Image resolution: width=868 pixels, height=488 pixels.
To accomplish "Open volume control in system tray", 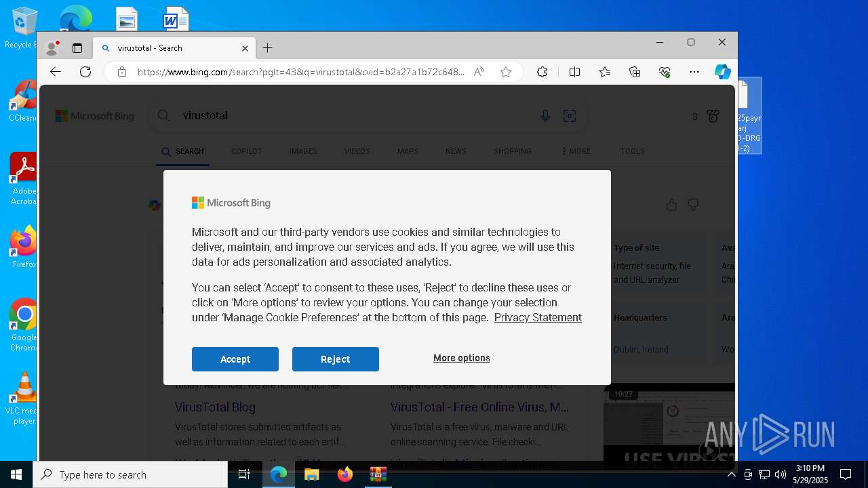I will pyautogui.click(x=781, y=474).
